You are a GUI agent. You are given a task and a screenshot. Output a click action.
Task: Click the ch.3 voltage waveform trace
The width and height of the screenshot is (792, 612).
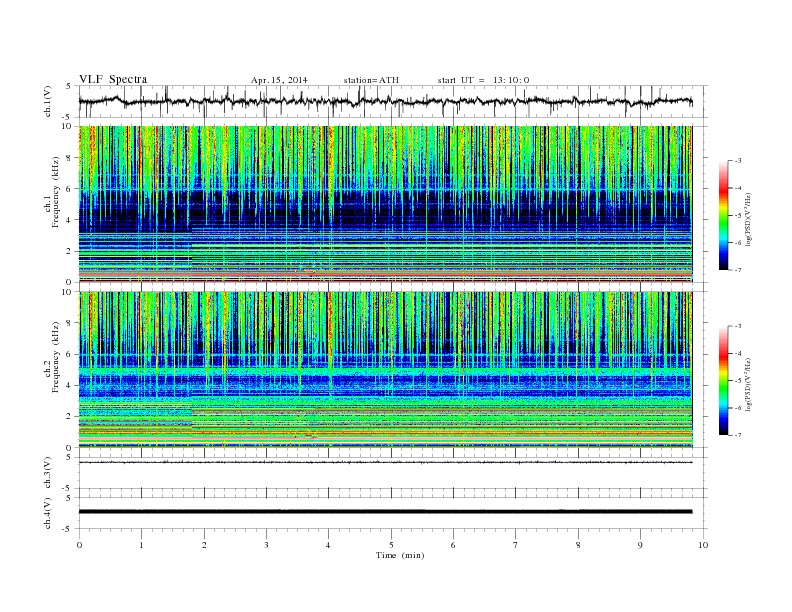pyautogui.click(x=385, y=462)
